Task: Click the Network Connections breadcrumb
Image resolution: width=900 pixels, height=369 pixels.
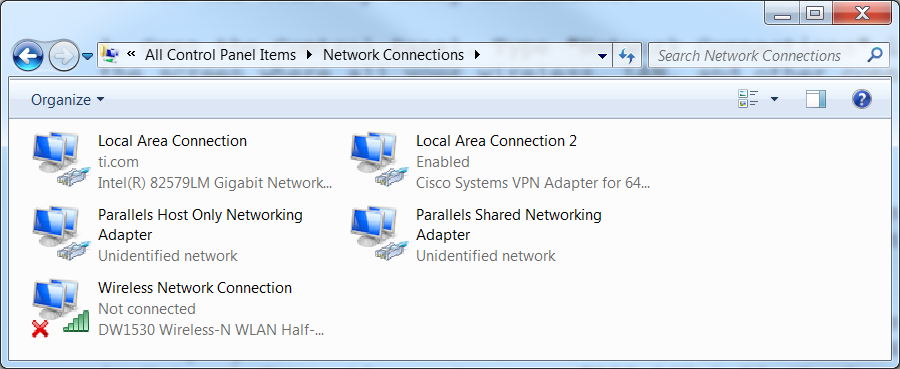Action: [x=393, y=55]
